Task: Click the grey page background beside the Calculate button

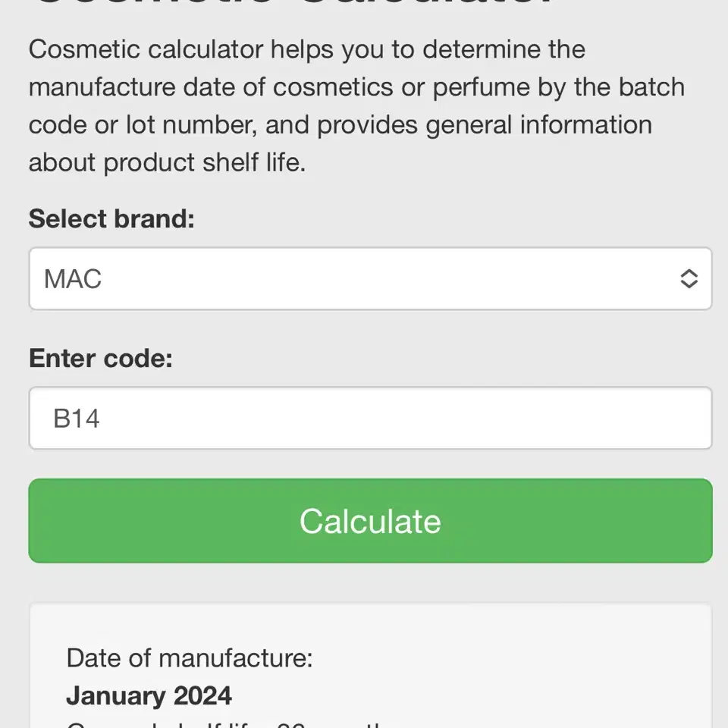Action: 13,520
